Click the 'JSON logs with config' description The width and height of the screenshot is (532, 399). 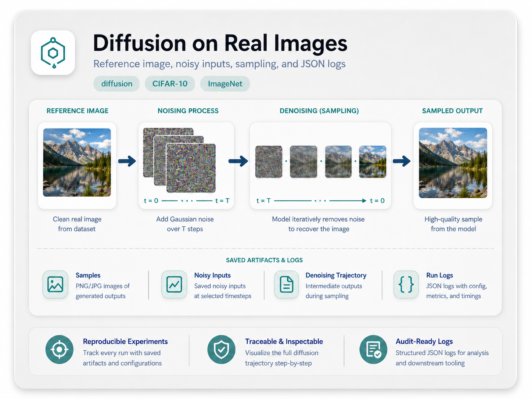pos(457,291)
